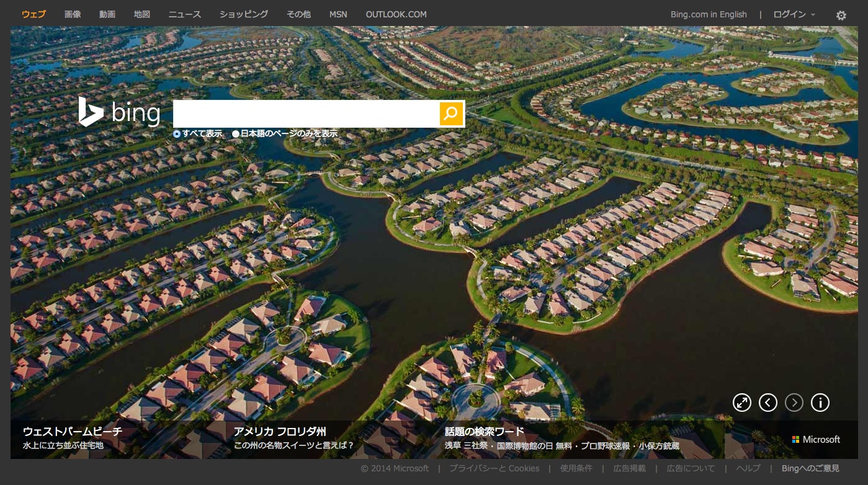Click the Bing logo
This screenshot has width=868, height=485.
coord(119,112)
